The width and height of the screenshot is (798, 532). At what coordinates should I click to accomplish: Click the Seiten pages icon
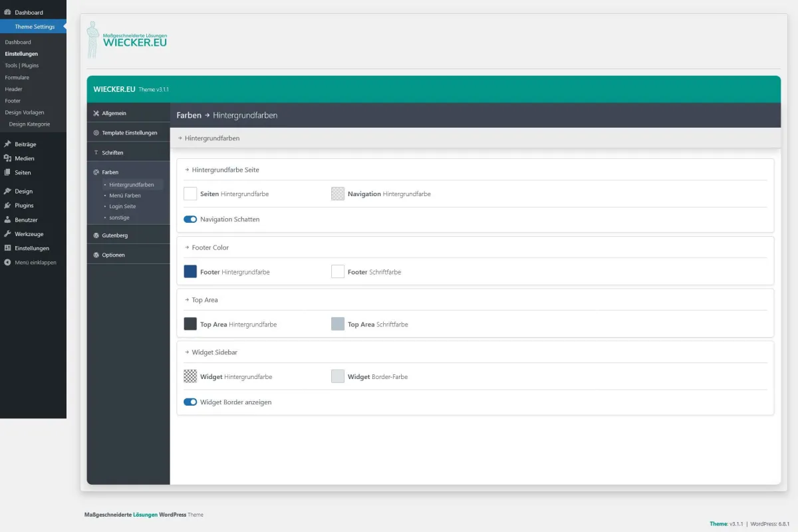7,172
